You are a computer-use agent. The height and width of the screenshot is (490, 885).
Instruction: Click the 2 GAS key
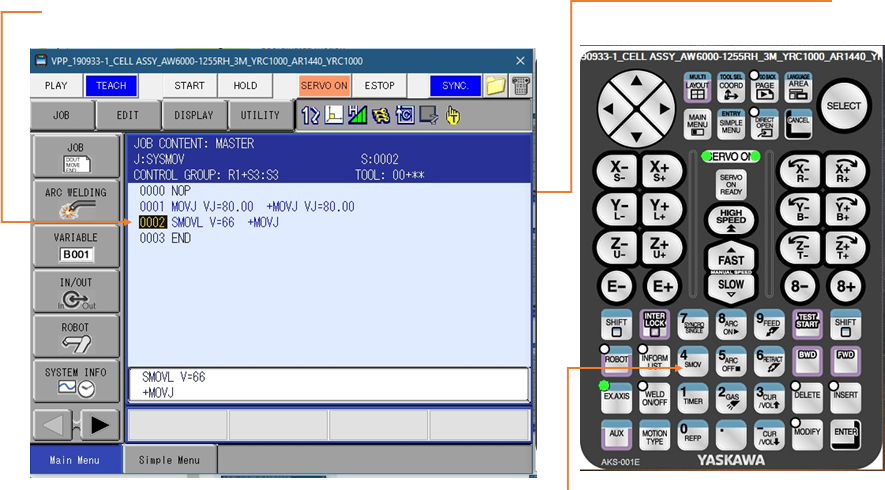pos(730,398)
